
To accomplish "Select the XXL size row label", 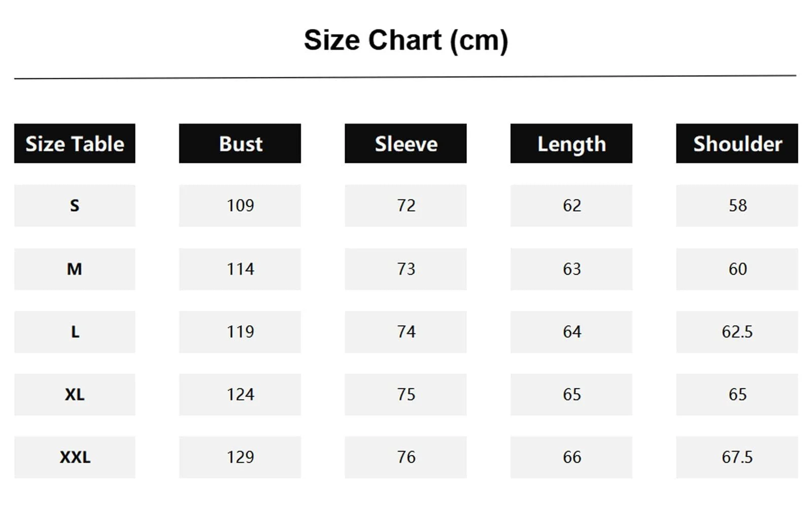I will coord(75,457).
